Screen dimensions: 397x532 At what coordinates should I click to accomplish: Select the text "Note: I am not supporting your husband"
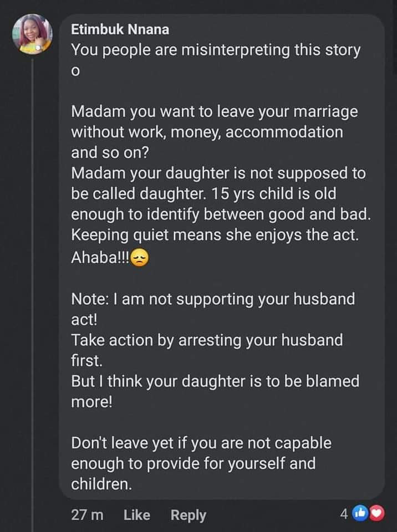point(213,299)
